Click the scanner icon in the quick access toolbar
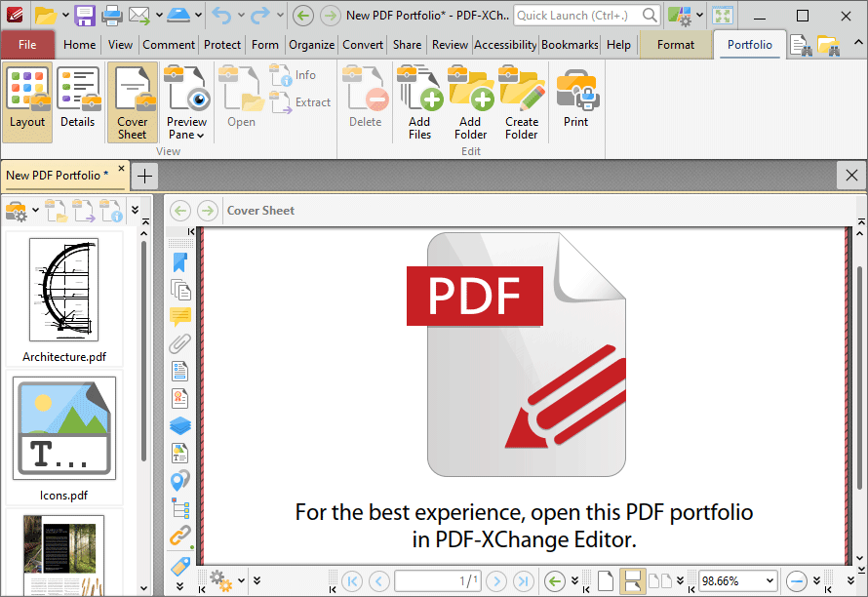 click(x=178, y=16)
